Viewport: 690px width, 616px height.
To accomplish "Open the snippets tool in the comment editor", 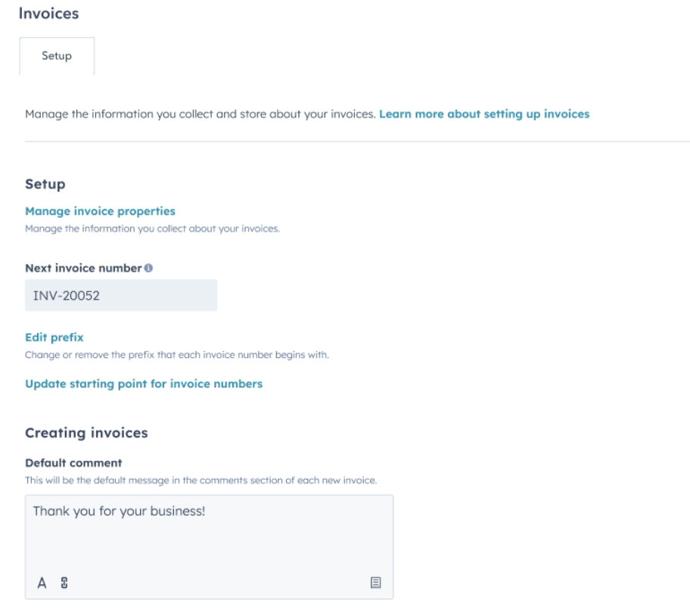I will point(375,581).
